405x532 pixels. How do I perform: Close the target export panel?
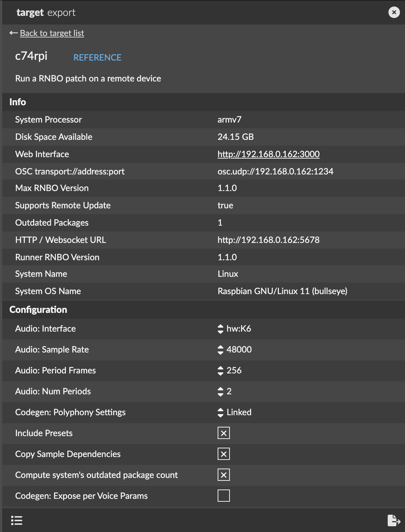(x=394, y=13)
